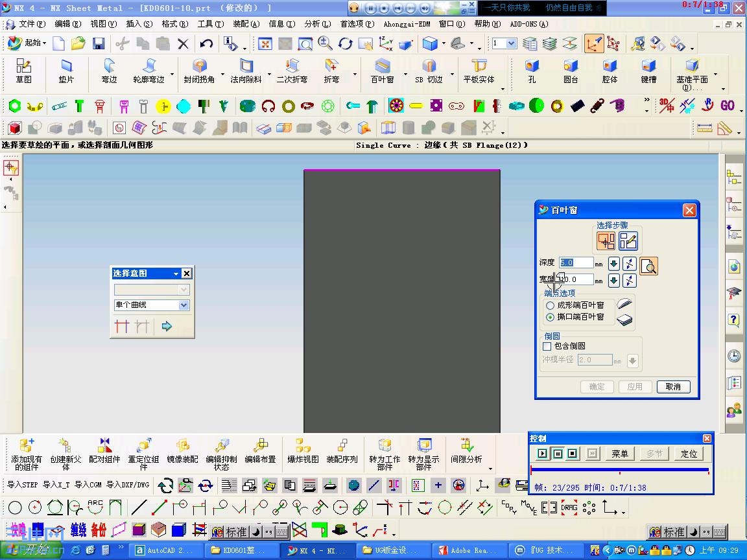Select the 垫片 tab tool

[66, 72]
